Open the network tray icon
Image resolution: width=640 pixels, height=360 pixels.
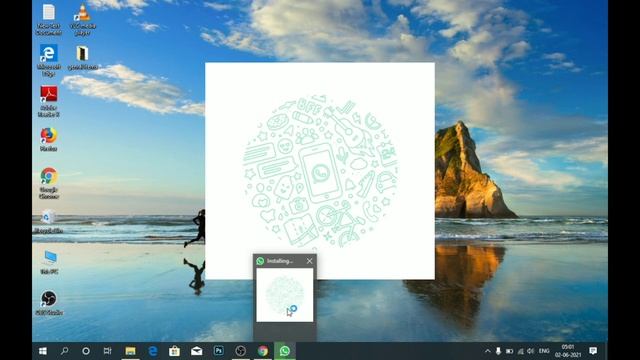click(520, 351)
